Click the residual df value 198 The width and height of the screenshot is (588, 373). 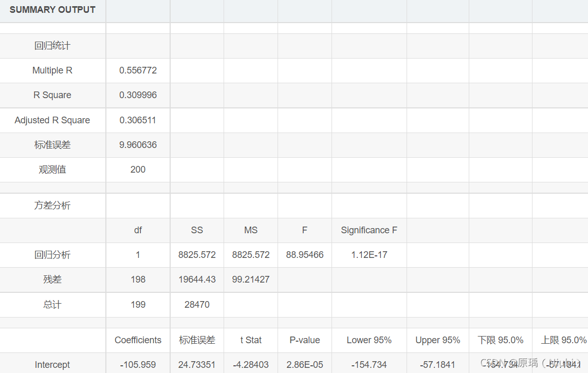click(x=138, y=279)
